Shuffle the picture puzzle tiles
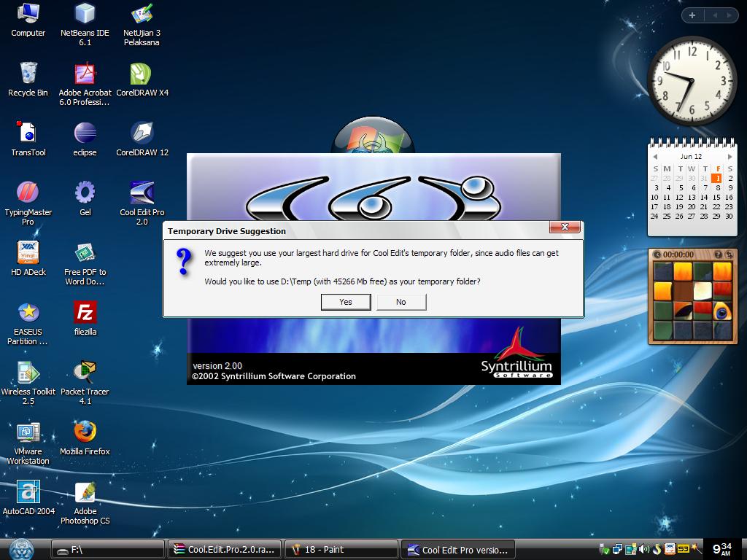Image resolution: width=747 pixels, height=560 pixels. point(729,254)
